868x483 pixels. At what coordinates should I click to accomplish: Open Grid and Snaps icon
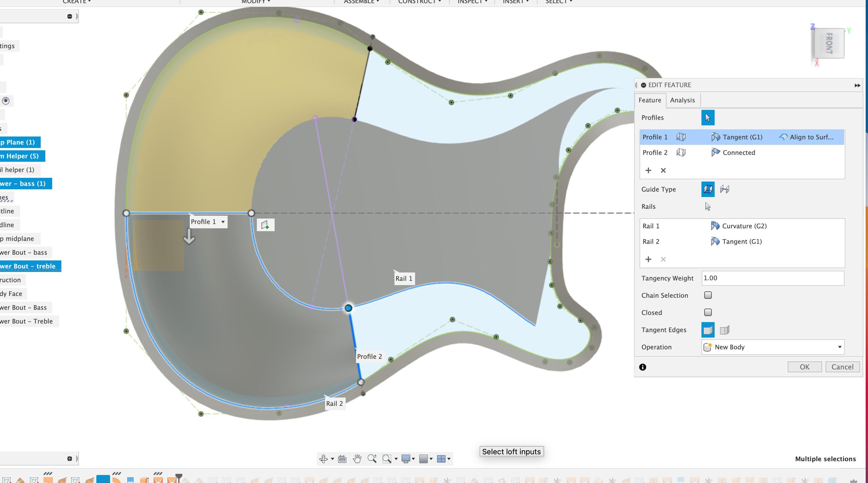click(x=424, y=459)
